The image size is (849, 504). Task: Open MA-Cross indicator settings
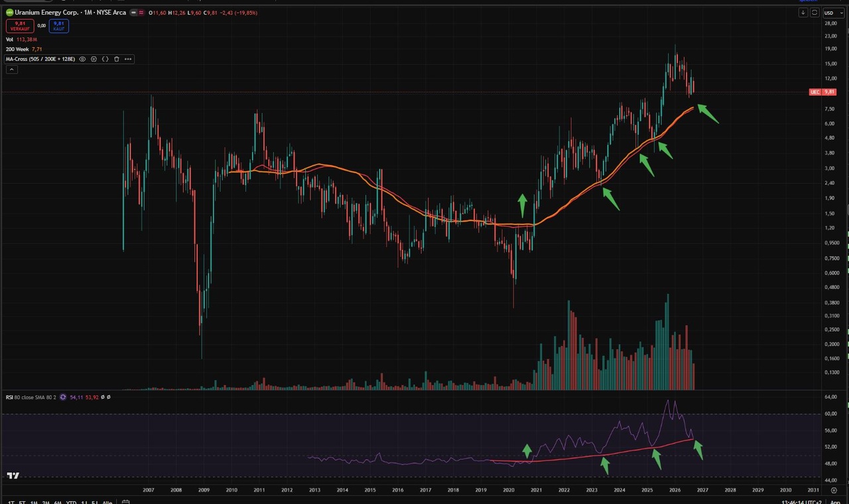tap(94, 59)
